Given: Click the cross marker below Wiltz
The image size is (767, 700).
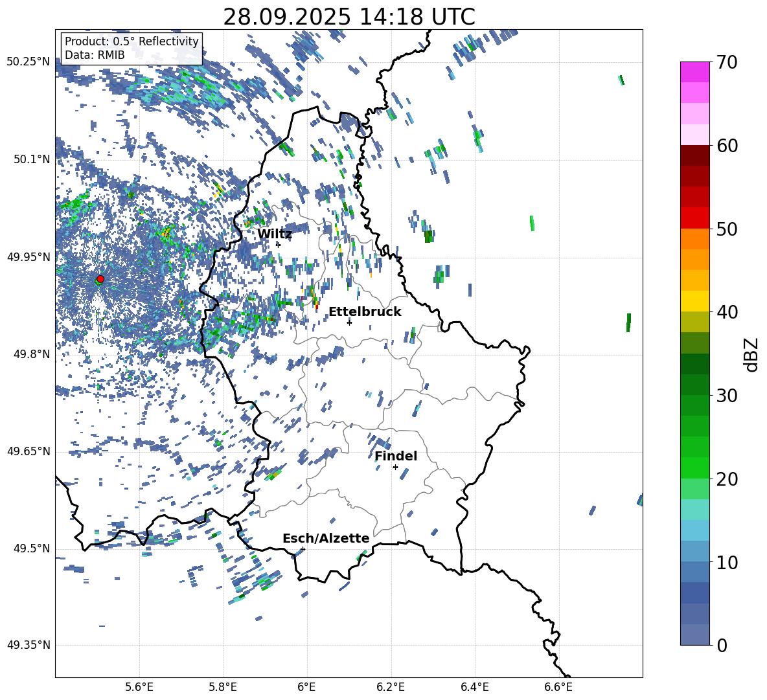Looking at the screenshot, I should pyautogui.click(x=278, y=244).
